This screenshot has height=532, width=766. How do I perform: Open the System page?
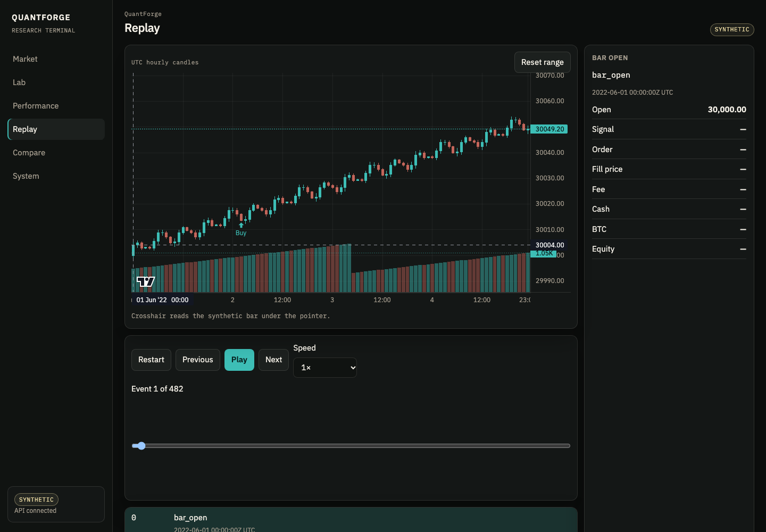tap(56, 176)
